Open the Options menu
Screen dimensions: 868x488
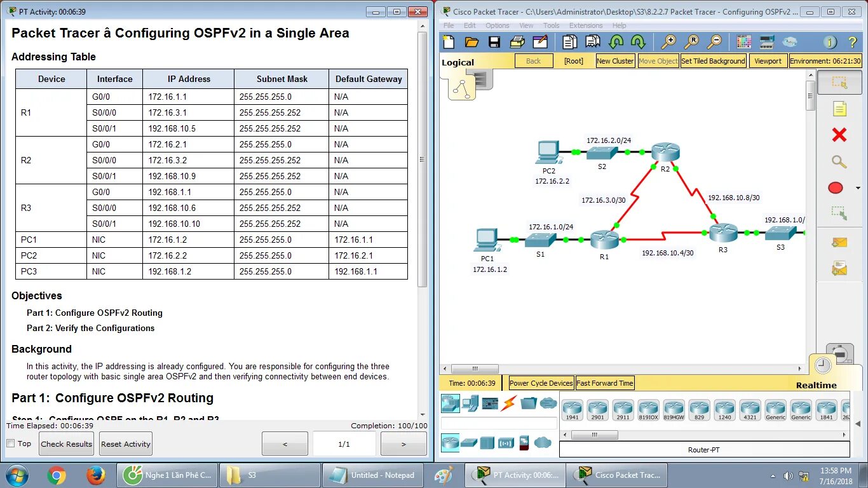(x=498, y=25)
